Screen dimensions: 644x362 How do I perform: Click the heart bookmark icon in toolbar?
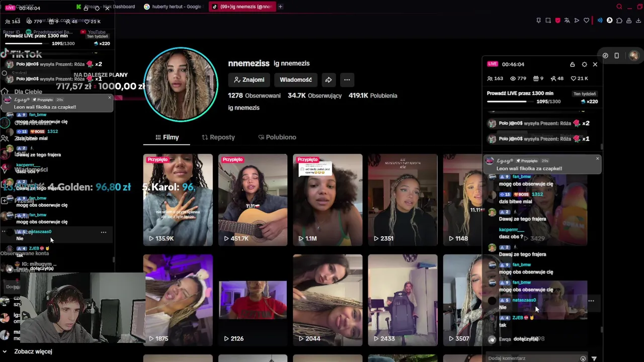point(586,21)
